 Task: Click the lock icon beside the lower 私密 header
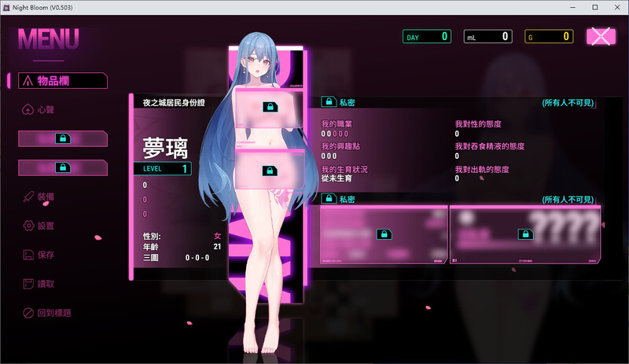click(329, 198)
